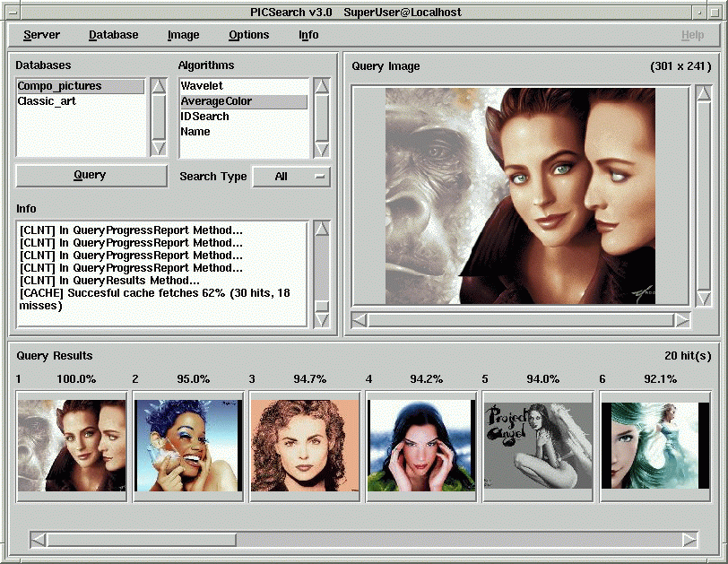This screenshot has height=564, width=728.
Task: Open the Server menu
Action: [41, 35]
